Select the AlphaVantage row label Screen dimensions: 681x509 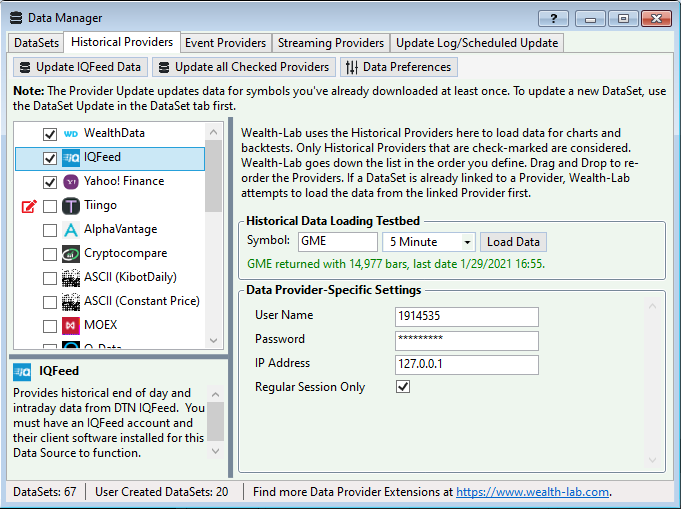click(x=121, y=229)
